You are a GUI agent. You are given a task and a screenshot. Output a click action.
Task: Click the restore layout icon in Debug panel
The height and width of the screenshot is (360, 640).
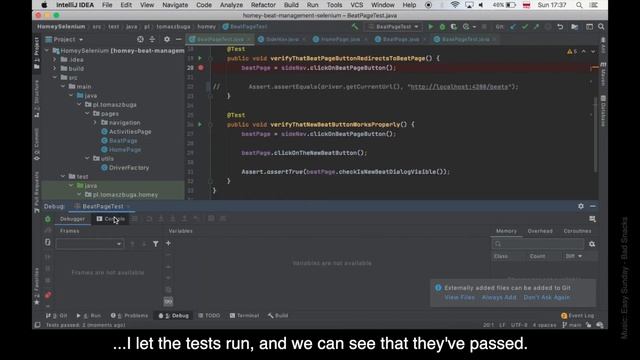point(592,219)
